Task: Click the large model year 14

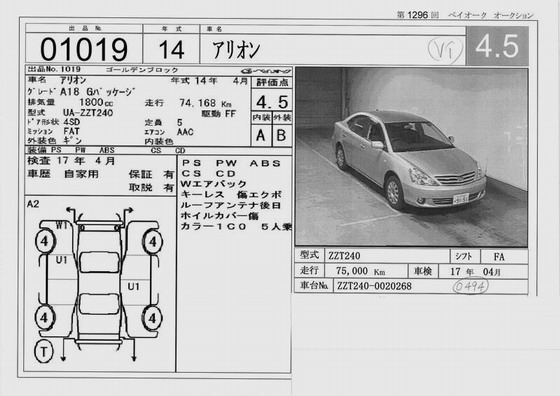Action: (x=171, y=50)
